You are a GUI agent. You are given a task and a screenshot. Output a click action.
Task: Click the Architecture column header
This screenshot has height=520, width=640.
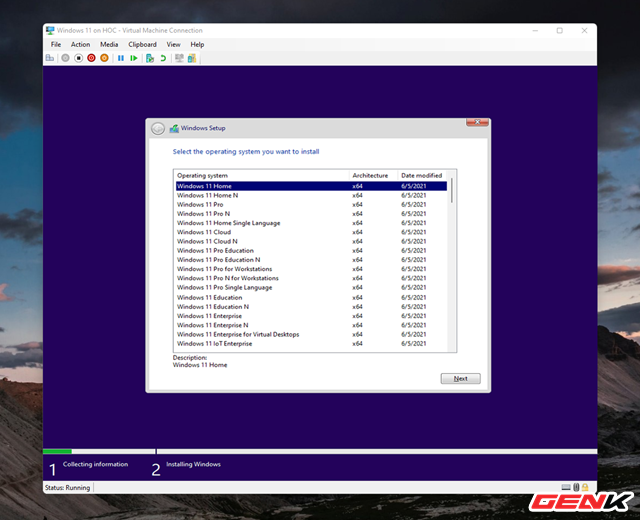[x=373, y=176]
